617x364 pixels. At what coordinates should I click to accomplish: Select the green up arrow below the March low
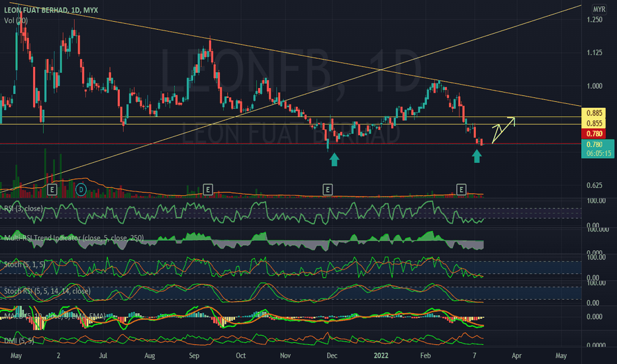tap(477, 156)
